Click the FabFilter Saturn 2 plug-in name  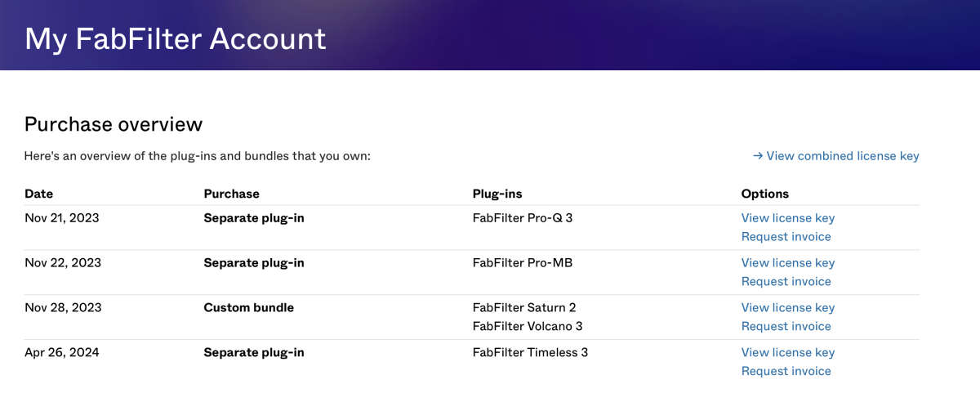click(524, 308)
